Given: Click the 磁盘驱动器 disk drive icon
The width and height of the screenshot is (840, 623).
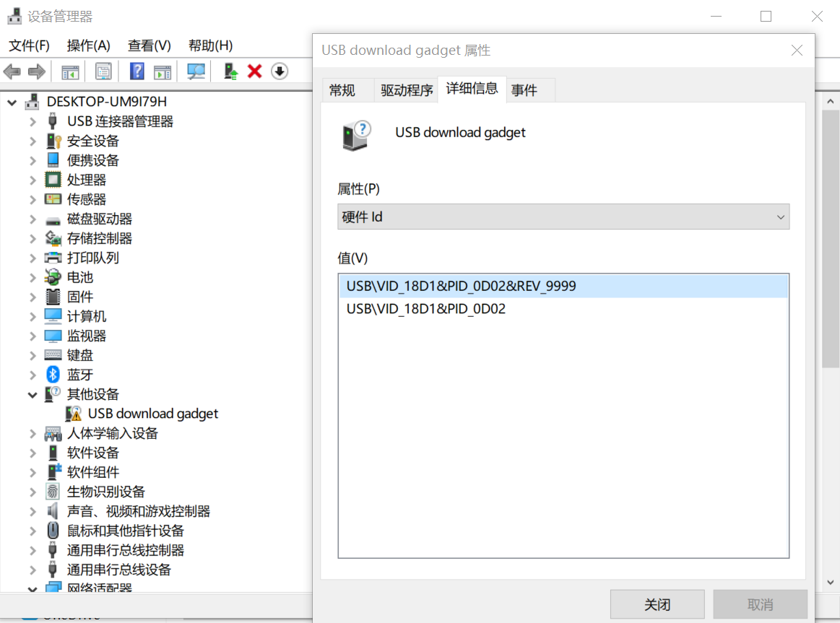Looking at the screenshot, I should (53, 220).
